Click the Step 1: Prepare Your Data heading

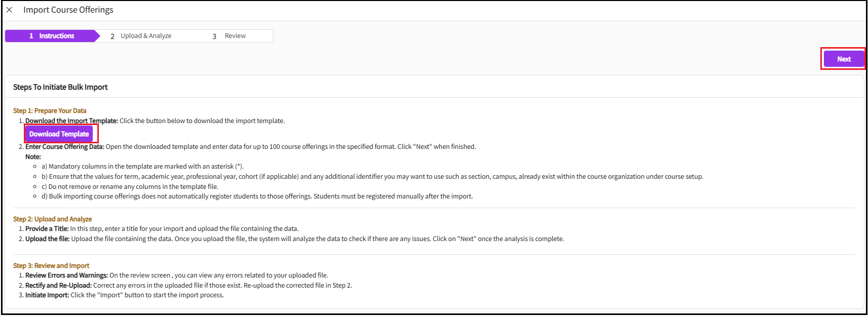(50, 110)
